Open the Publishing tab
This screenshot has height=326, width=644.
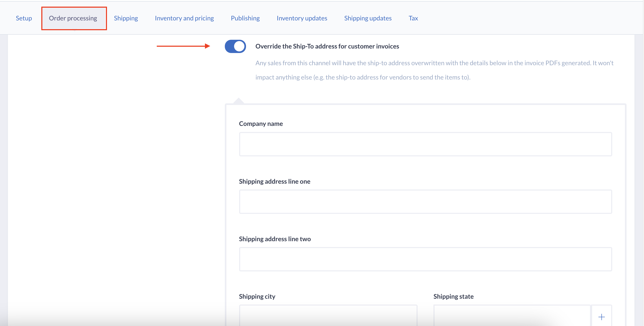245,18
